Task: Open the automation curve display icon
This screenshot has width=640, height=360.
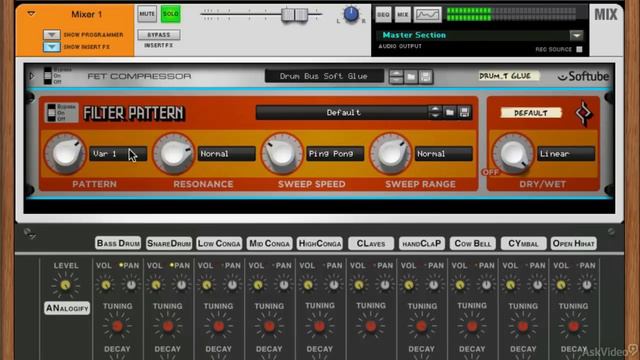Action: (427, 15)
